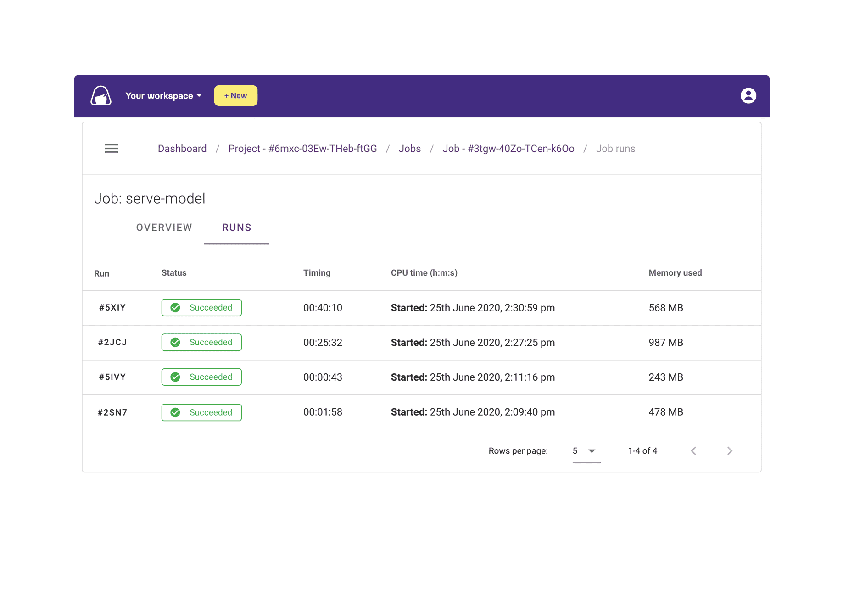Open the Project breadcrumb link

coord(302,148)
